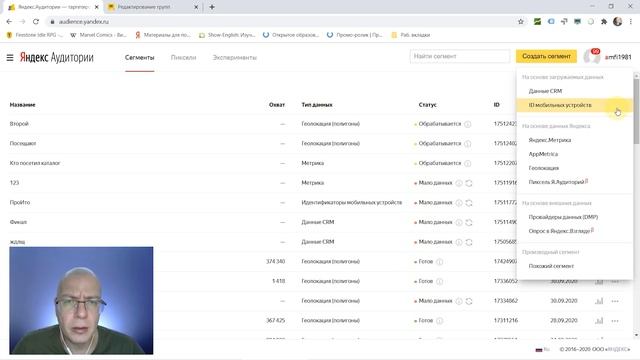Image resolution: width=640 pixels, height=360 pixels.
Task: Open statistics chart for segment 17334862
Action: 599,301
